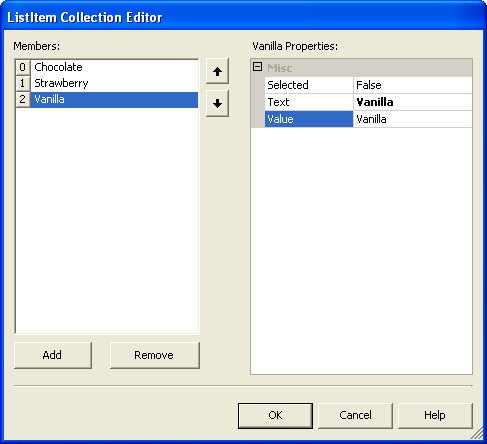Click the index 2 cell

23,99
